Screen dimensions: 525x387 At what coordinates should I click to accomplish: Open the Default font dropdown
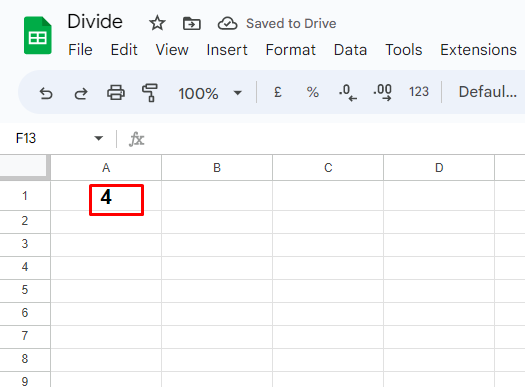point(488,92)
